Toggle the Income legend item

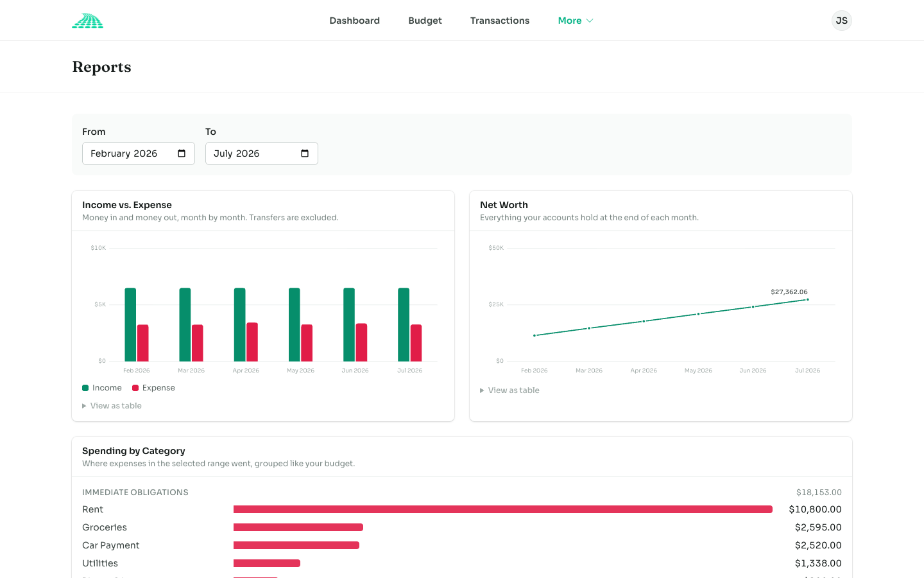(102, 388)
